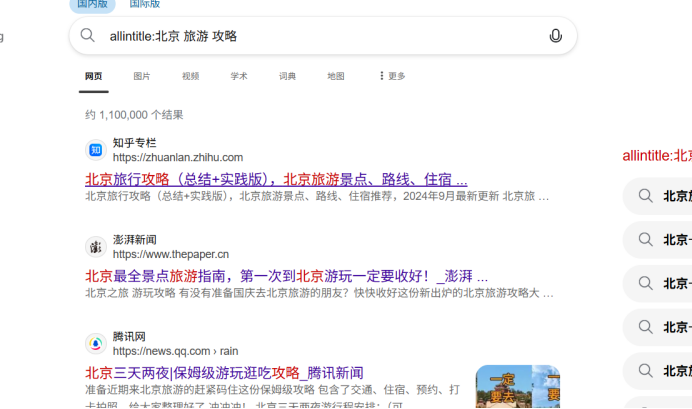This screenshot has height=409, width=692.
Task: Select the 词典 results tab
Action: point(287,76)
